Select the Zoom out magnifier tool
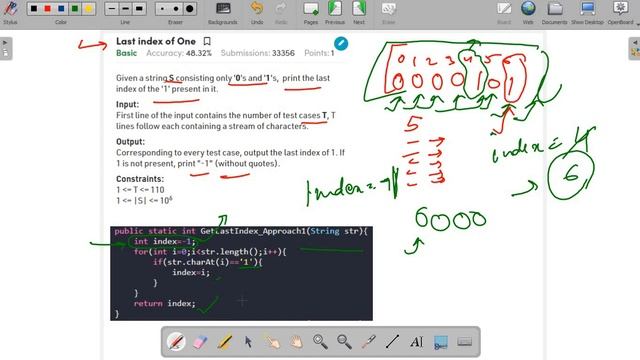The image size is (640, 360). tap(344, 342)
